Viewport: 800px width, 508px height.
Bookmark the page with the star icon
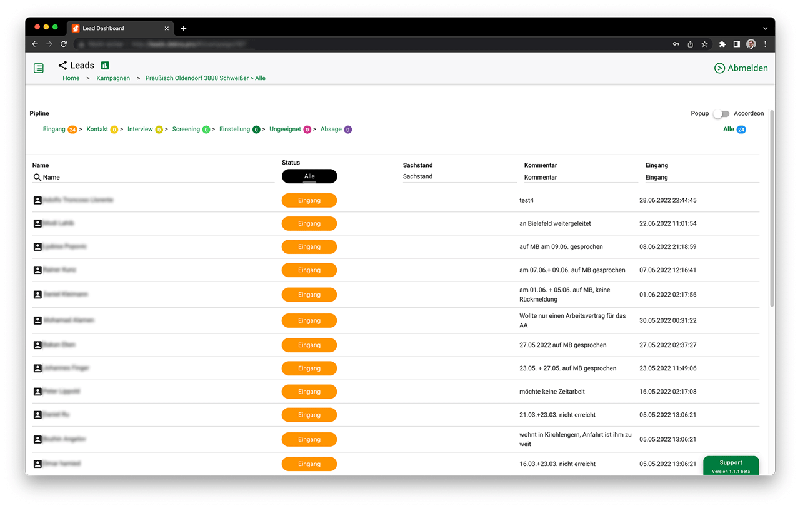pyautogui.click(x=705, y=44)
